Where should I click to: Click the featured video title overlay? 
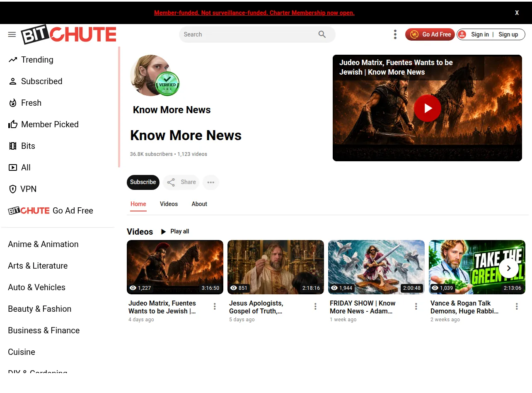click(396, 67)
